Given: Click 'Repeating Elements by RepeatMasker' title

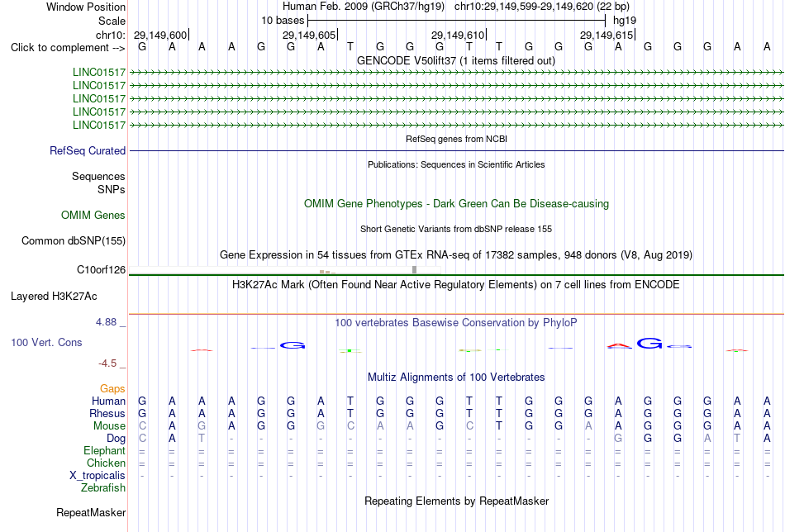Looking at the screenshot, I should point(456,501).
